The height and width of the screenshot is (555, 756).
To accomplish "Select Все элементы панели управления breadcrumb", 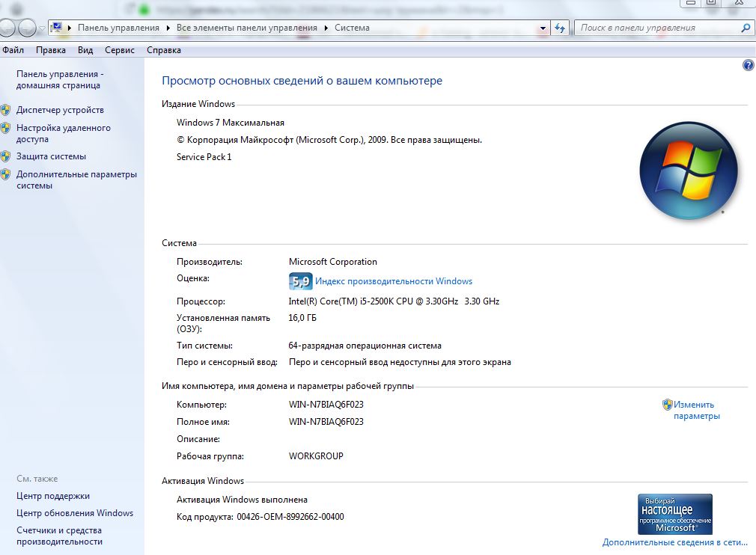I will point(247,28).
